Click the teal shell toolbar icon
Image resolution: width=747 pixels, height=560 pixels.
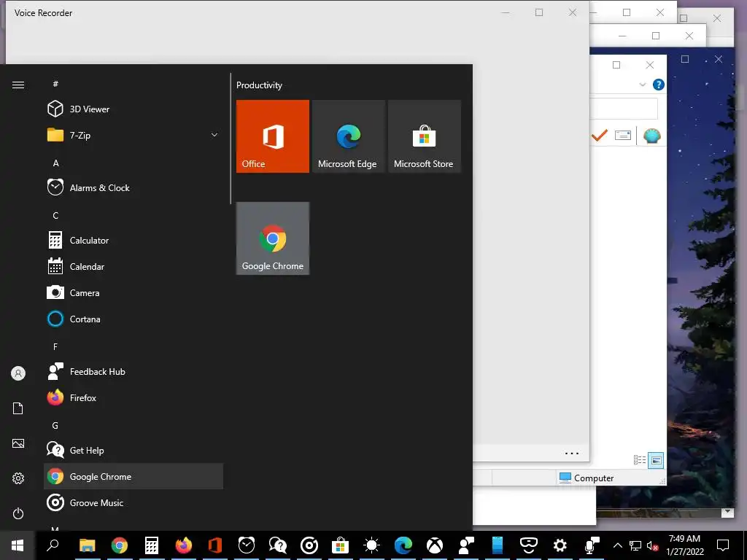click(x=651, y=136)
